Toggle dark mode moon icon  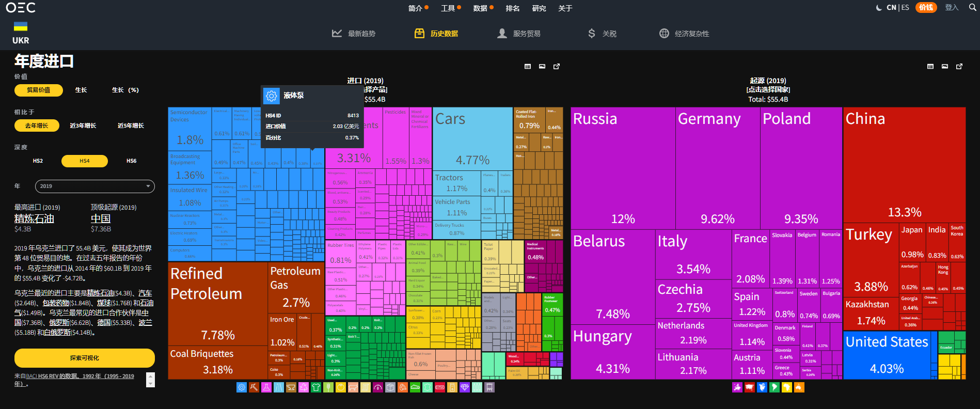[879, 8]
